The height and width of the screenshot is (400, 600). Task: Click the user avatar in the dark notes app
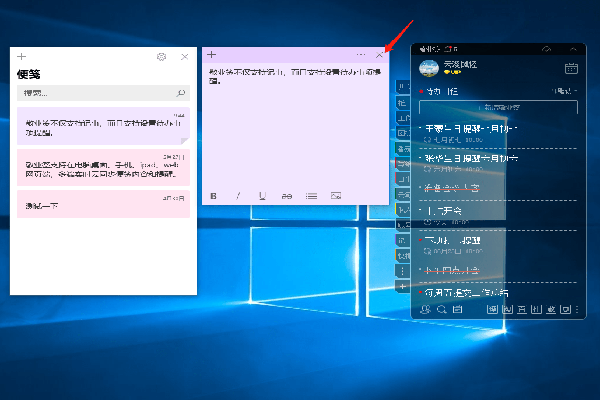tap(429, 69)
